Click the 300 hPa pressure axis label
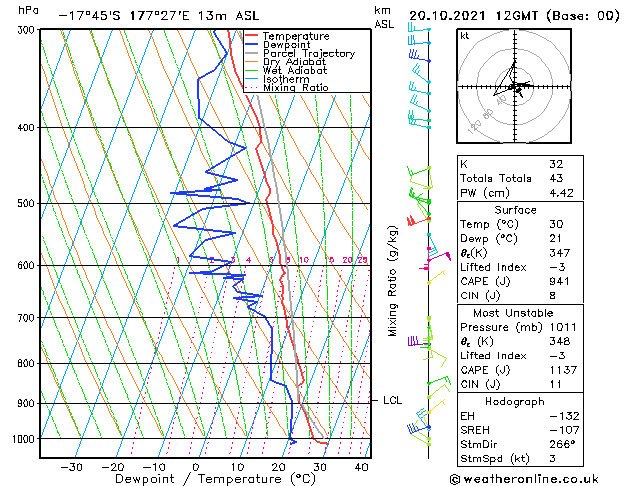Viewport: 629px width, 486px height. click(28, 30)
